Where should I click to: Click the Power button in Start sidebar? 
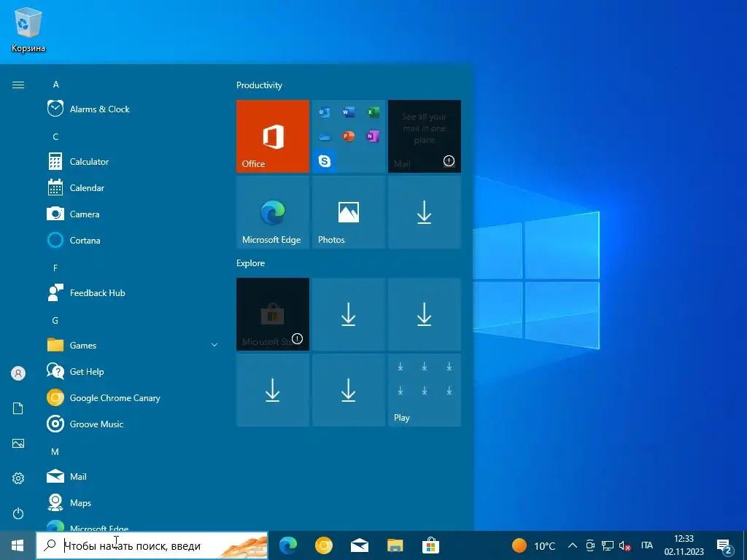coord(18,513)
